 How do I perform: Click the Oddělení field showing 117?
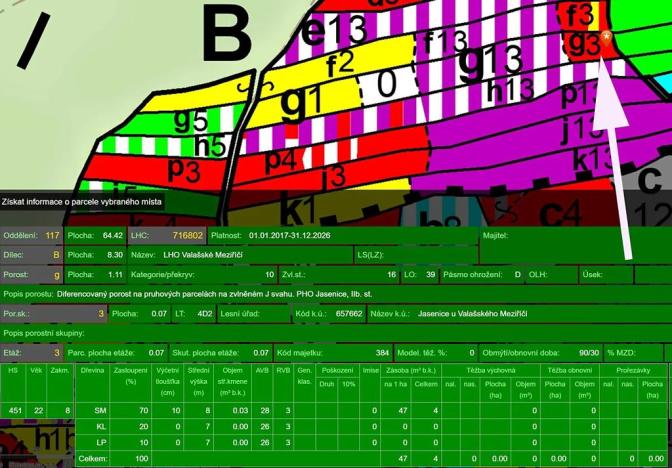coord(52,236)
